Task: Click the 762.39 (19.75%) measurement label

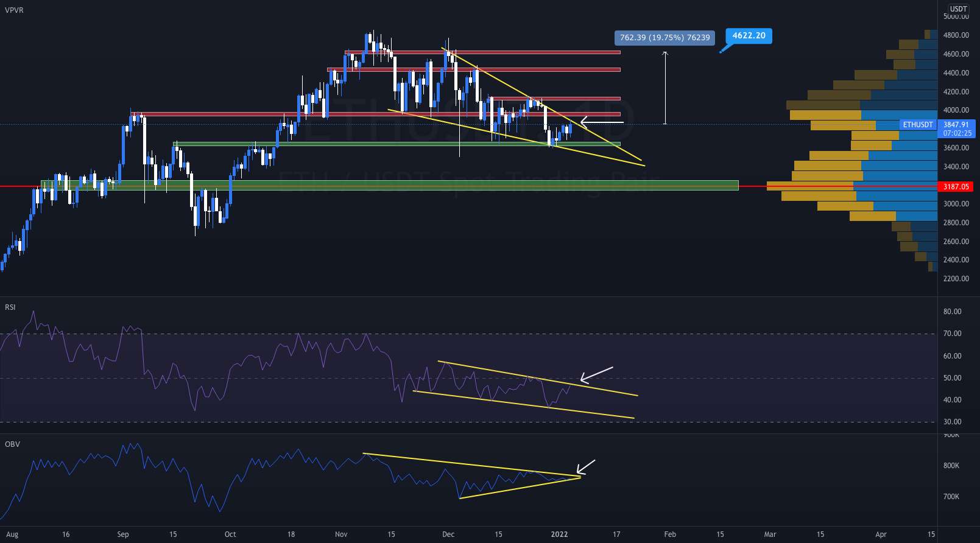Action: [x=665, y=38]
